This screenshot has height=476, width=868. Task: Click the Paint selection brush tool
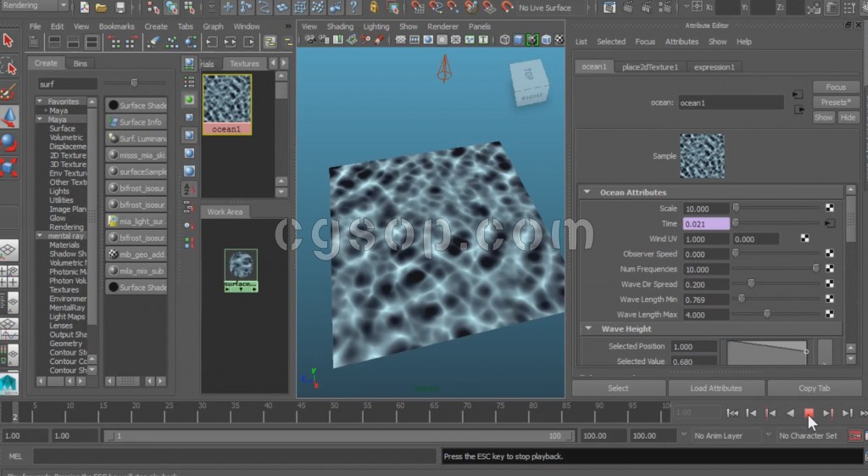point(8,91)
